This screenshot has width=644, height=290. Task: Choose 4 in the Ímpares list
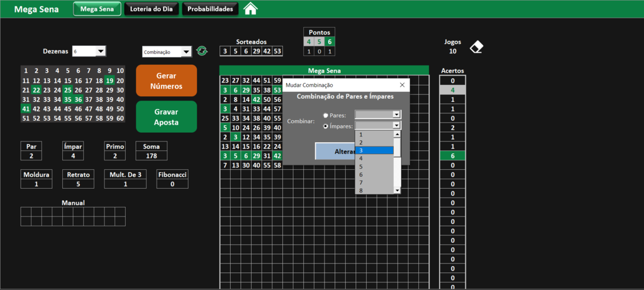pos(374,158)
